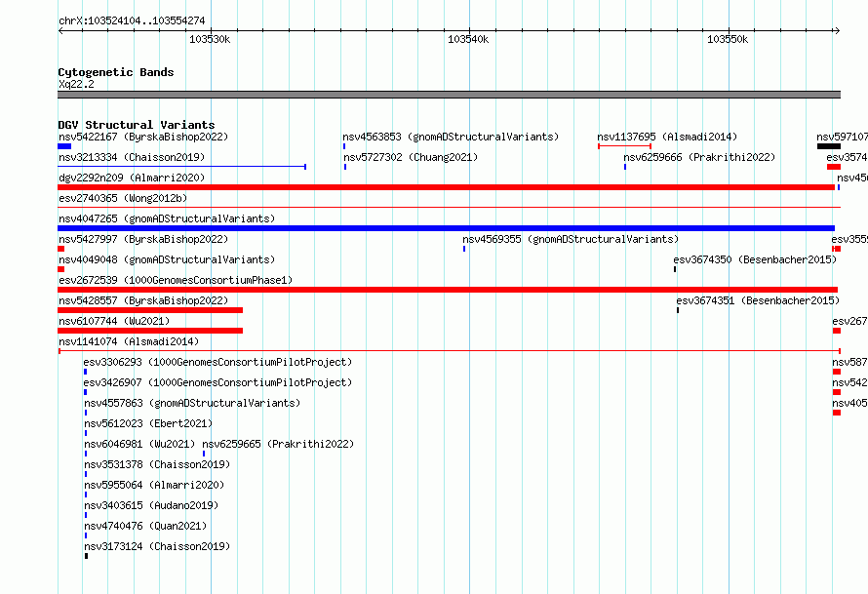
Task: Select the nsv5955064 (Almarri2020) label
Action: click(x=154, y=485)
